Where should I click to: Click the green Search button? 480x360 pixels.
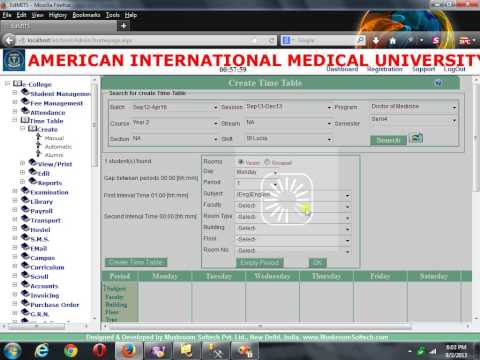point(388,140)
